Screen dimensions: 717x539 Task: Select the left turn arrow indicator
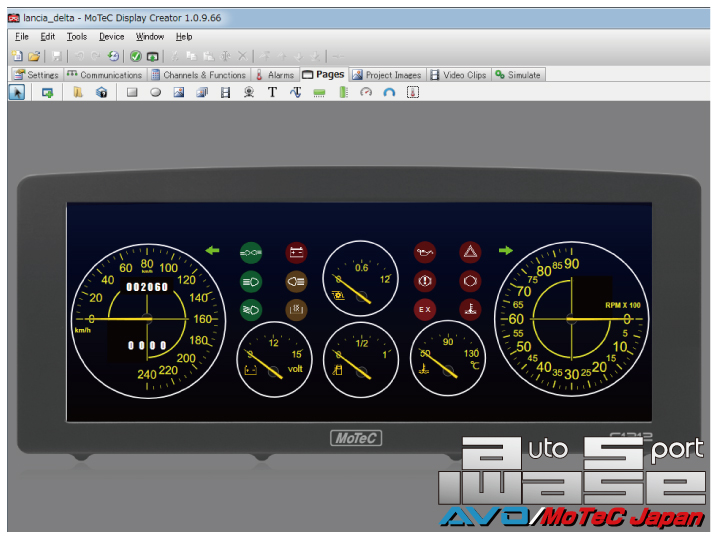tap(213, 251)
